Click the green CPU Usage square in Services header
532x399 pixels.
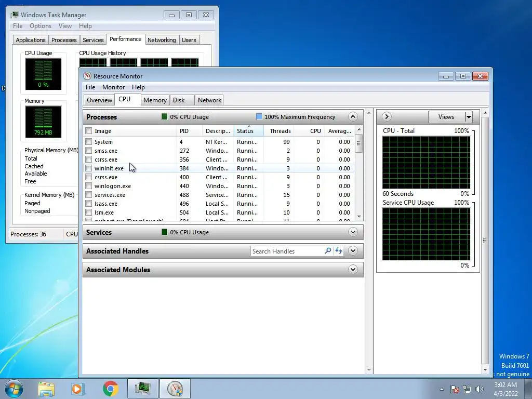click(165, 232)
